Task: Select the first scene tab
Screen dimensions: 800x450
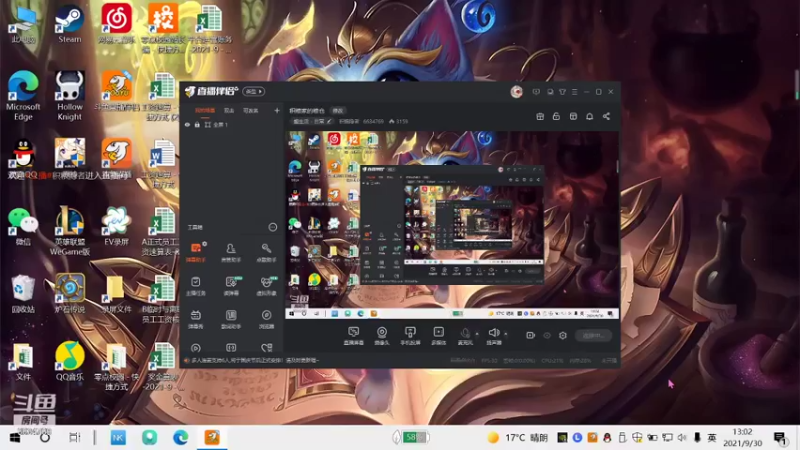Action: pyautogui.click(x=205, y=110)
